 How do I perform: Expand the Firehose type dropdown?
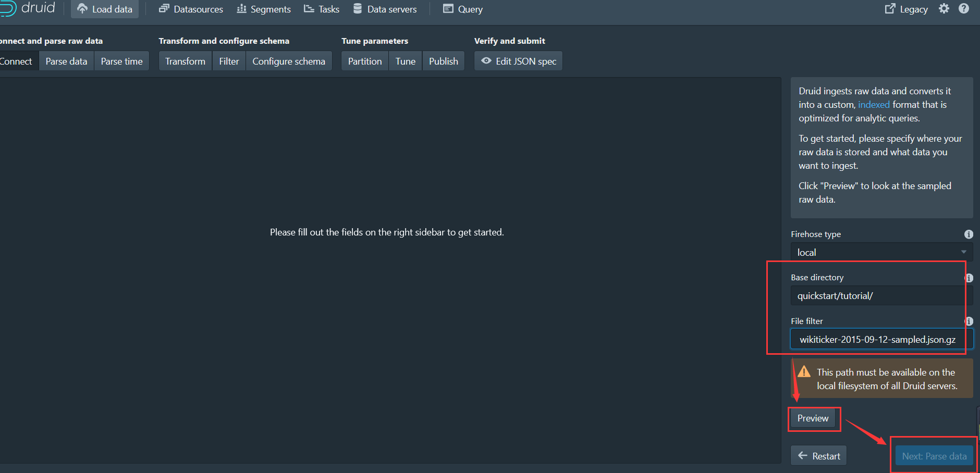point(881,252)
